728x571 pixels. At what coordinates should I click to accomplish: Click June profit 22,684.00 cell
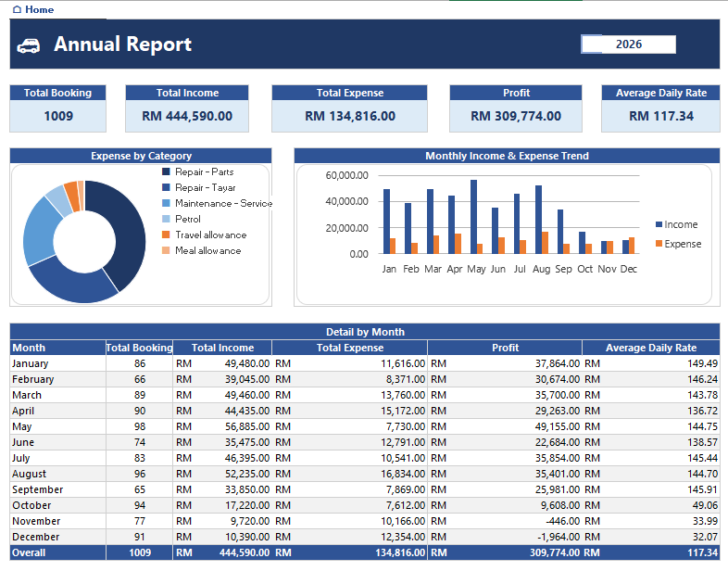coord(505,443)
